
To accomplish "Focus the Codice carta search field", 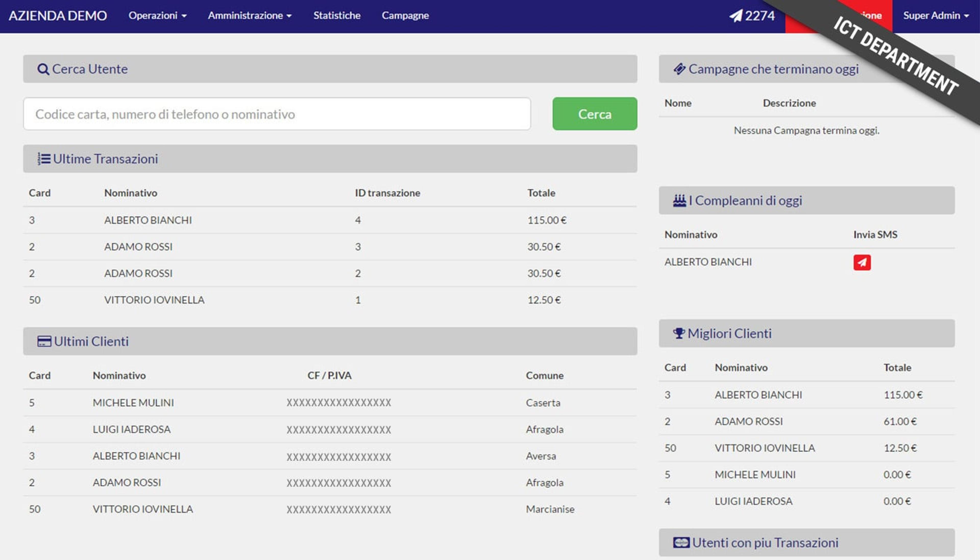I will (277, 114).
